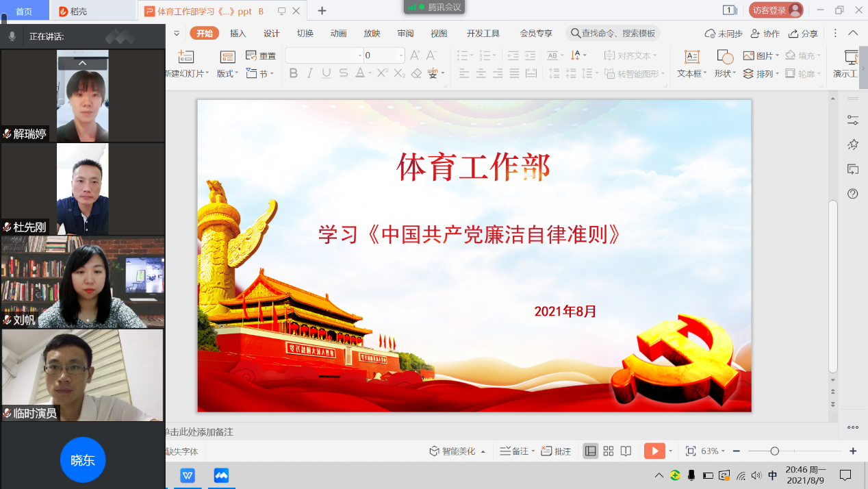
Task: Switch to Normal view icon
Action: point(590,451)
